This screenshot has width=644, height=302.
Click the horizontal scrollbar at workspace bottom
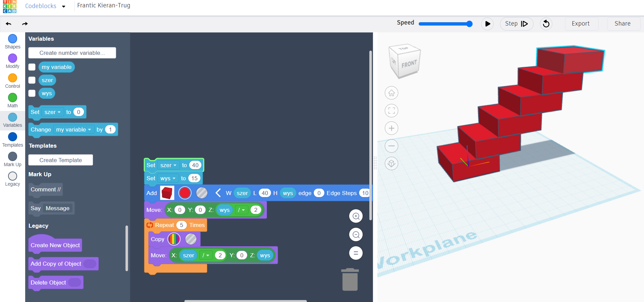(x=245, y=301)
